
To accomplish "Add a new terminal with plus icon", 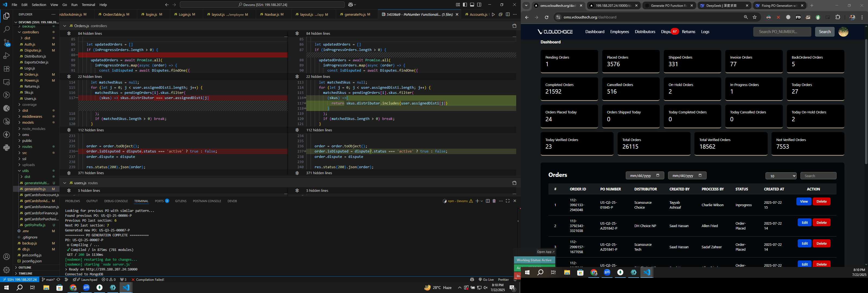I will click(x=477, y=201).
